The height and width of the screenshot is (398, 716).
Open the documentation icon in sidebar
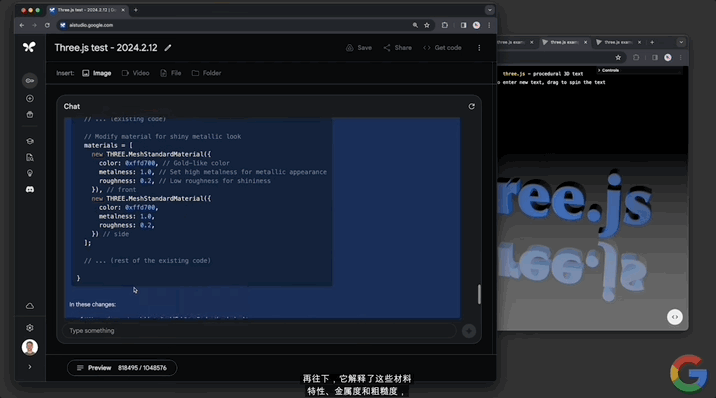[x=30, y=157]
